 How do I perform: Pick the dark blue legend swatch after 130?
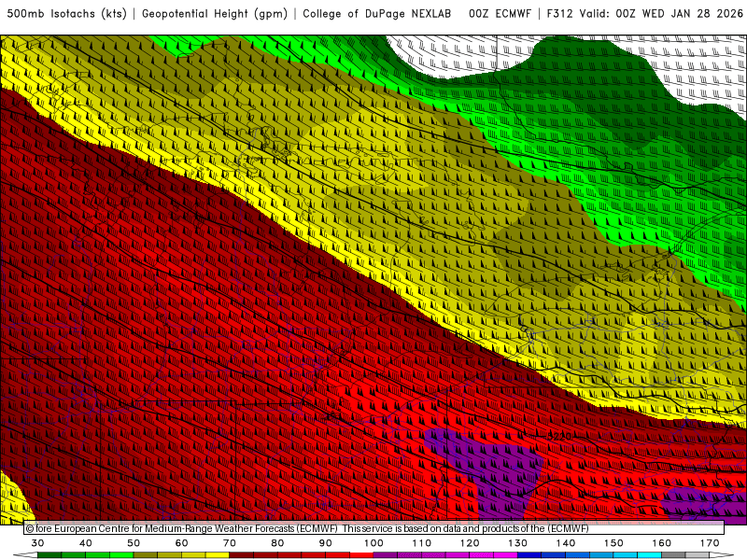(529, 555)
